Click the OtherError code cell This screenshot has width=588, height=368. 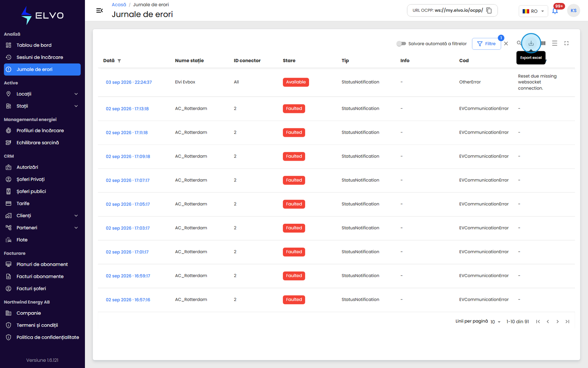(x=470, y=82)
